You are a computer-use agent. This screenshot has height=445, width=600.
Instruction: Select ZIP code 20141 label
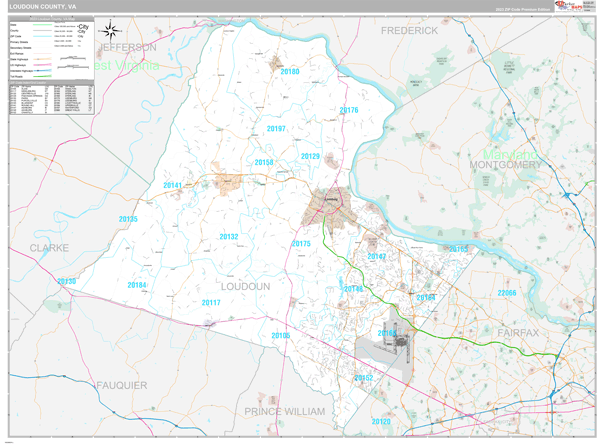click(173, 185)
